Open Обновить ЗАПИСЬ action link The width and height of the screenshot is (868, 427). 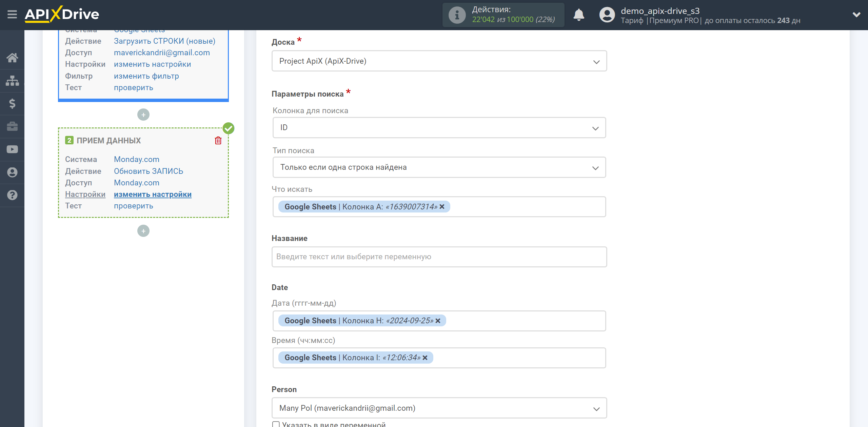pos(148,171)
